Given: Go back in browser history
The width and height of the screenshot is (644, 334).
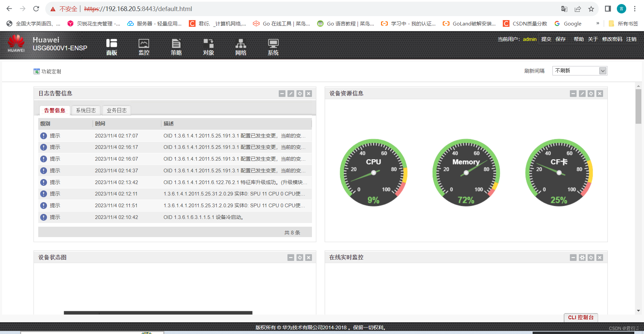Looking at the screenshot, I should click(9, 9).
